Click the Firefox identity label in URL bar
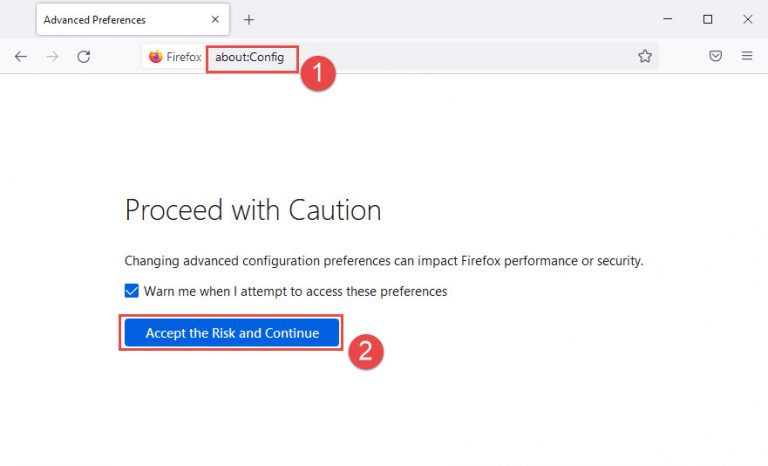This screenshot has width=768, height=466. click(184, 57)
